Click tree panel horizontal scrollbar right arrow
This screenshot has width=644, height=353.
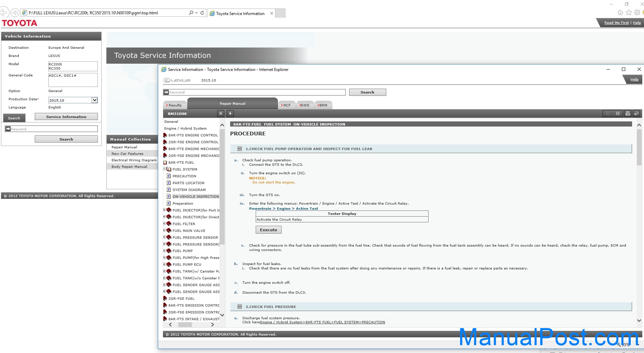[x=212, y=325]
